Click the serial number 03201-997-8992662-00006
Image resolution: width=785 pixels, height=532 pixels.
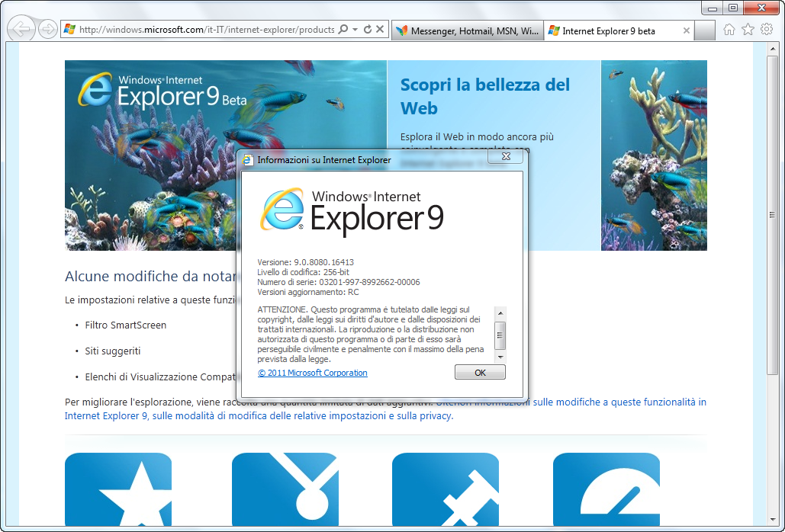coord(369,282)
